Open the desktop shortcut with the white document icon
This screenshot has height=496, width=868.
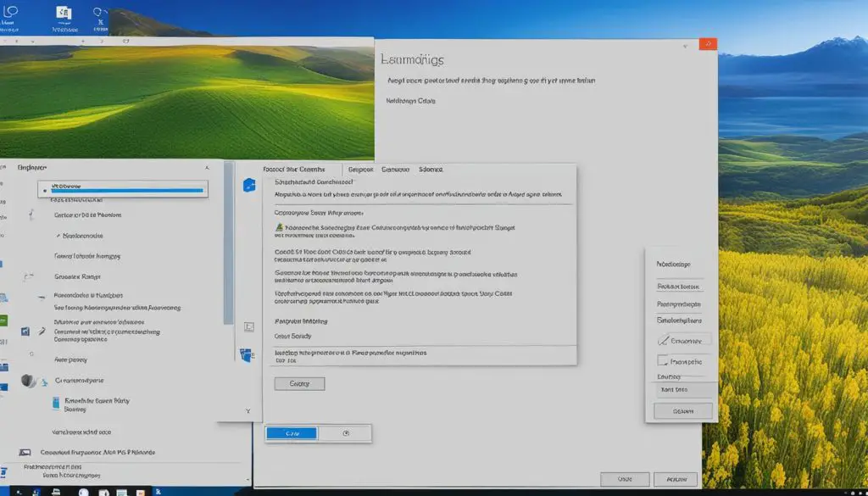(x=64, y=18)
